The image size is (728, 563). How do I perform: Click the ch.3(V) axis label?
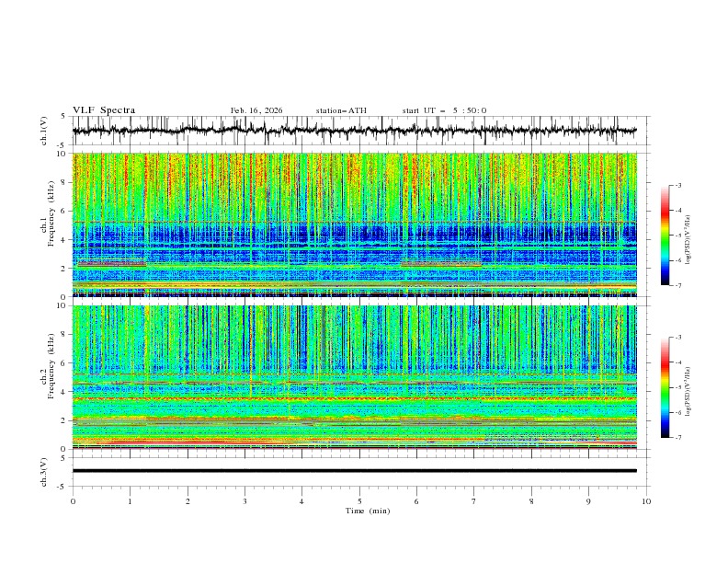click(x=45, y=471)
